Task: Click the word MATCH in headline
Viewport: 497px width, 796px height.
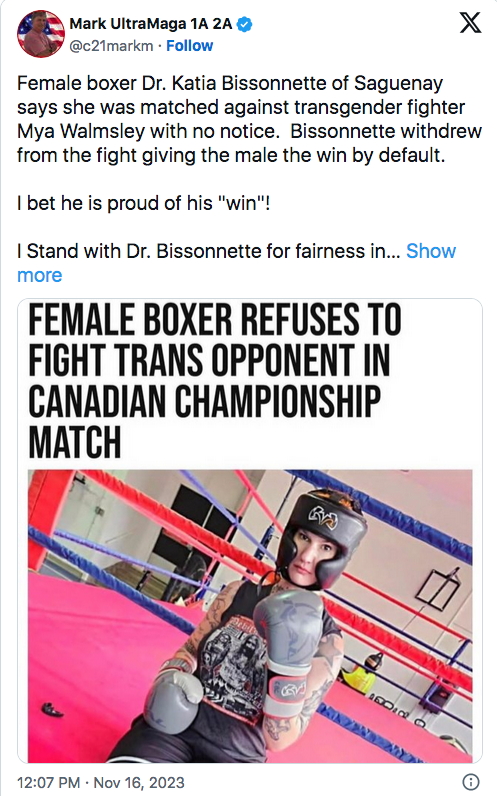Action: [x=75, y=443]
